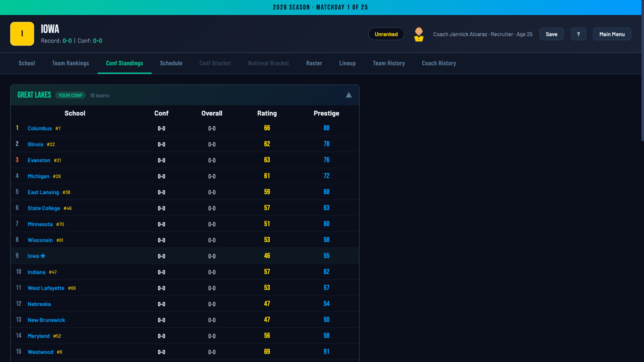Screen dimensions: 644x362
Task: Open Evanston team link
Action: 39,161
